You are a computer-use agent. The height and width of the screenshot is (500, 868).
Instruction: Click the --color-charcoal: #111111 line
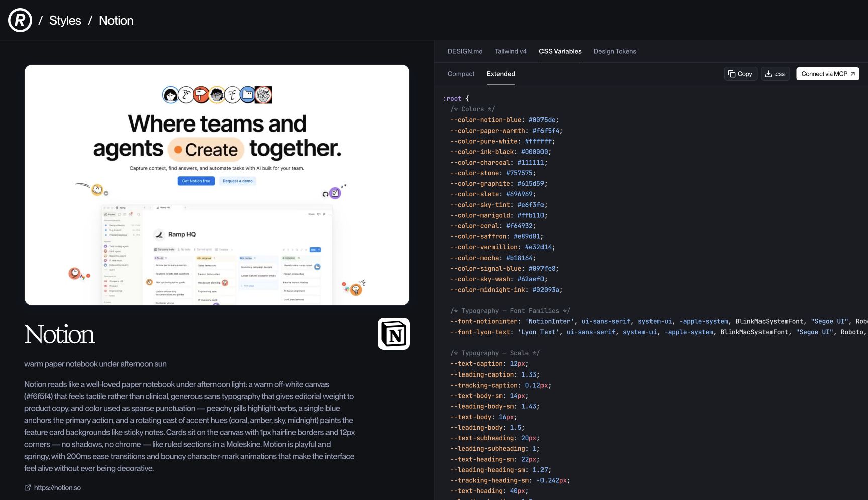pyautogui.click(x=499, y=163)
